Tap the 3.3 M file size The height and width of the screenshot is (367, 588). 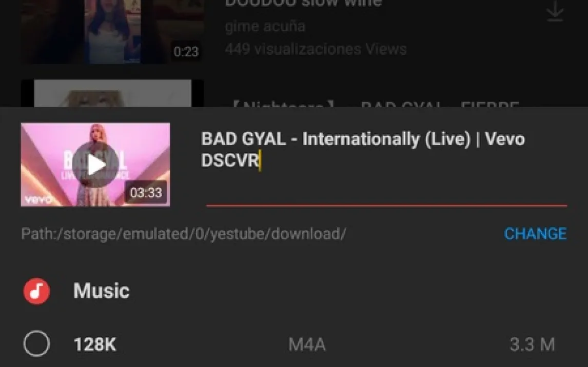click(x=532, y=344)
